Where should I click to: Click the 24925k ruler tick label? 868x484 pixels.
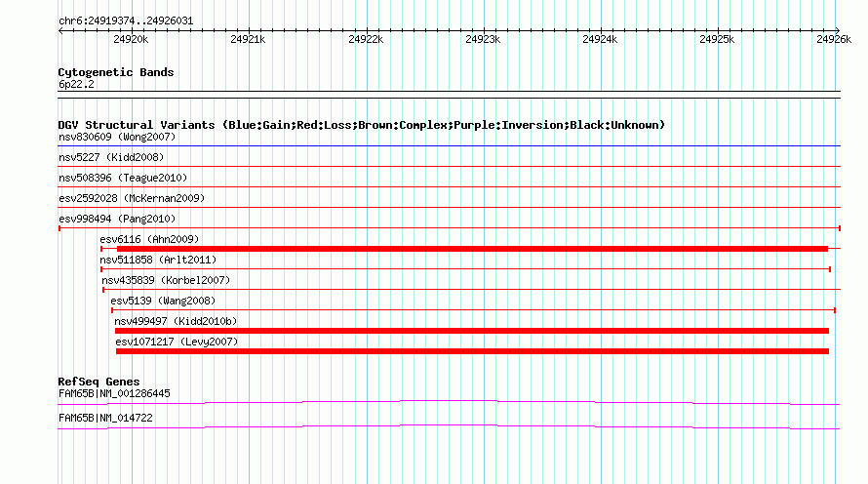tap(717, 39)
